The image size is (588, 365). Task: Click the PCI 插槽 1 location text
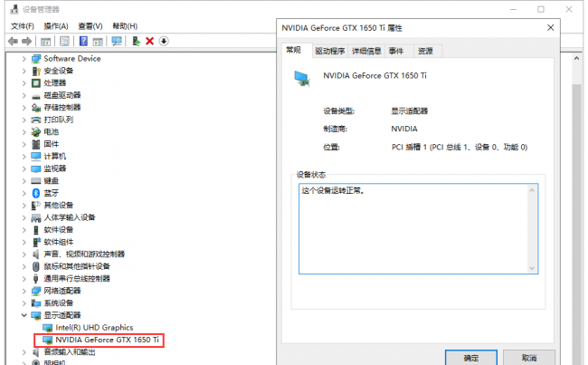460,148
